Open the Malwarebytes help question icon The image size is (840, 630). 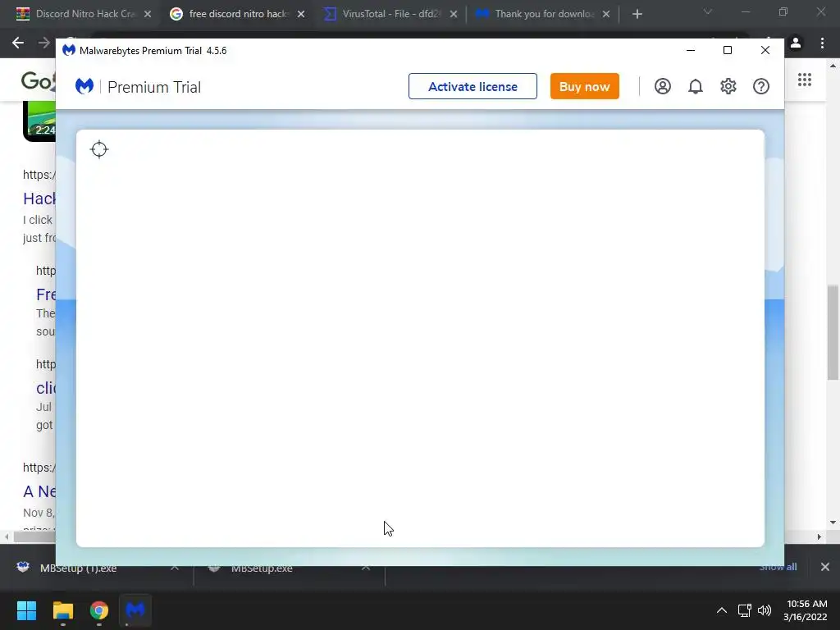761,86
